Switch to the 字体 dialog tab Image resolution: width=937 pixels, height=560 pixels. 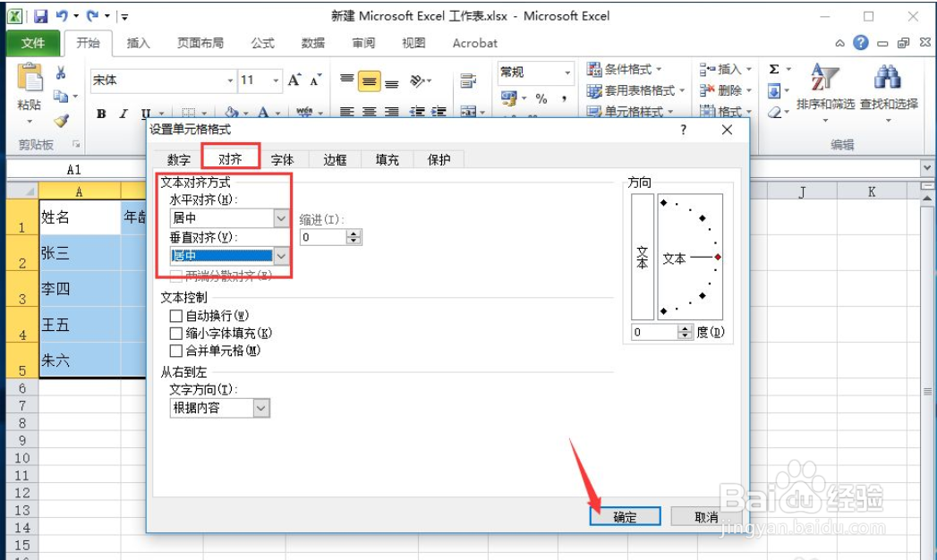click(282, 159)
